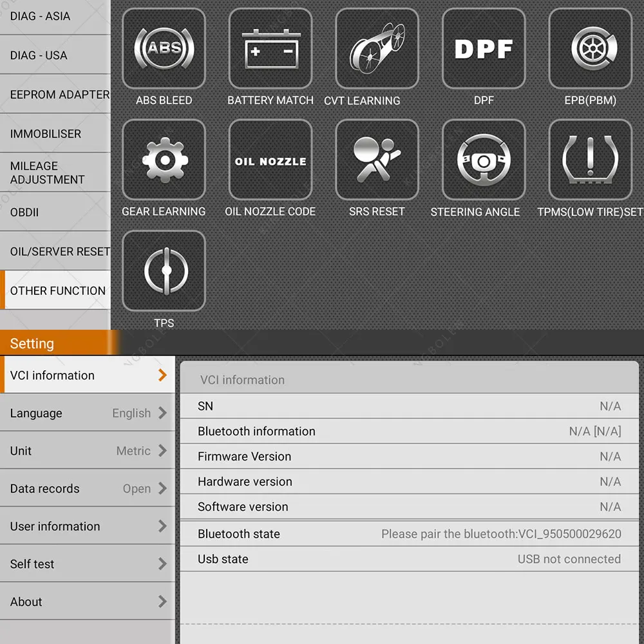Click the Hardware version row label

point(245,481)
